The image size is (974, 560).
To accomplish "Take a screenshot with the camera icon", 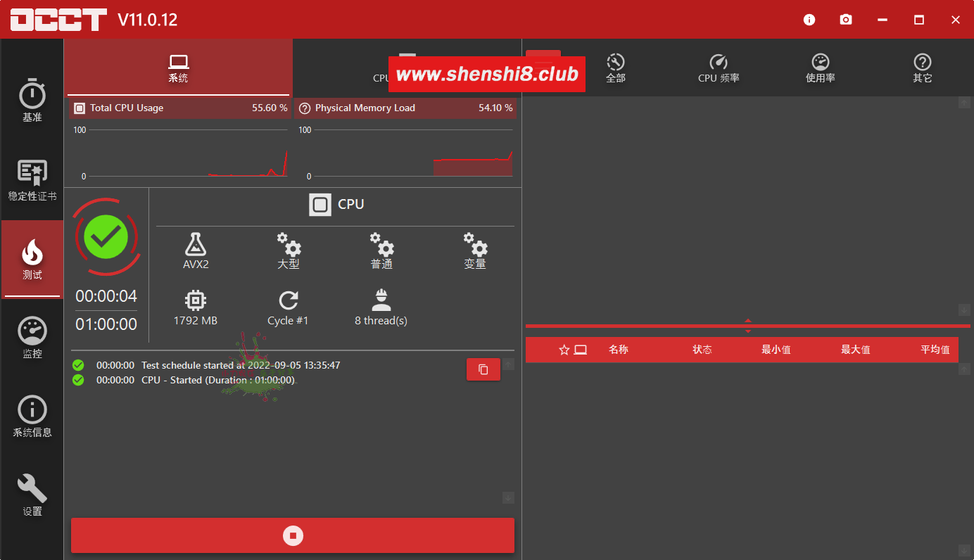I will pyautogui.click(x=846, y=20).
